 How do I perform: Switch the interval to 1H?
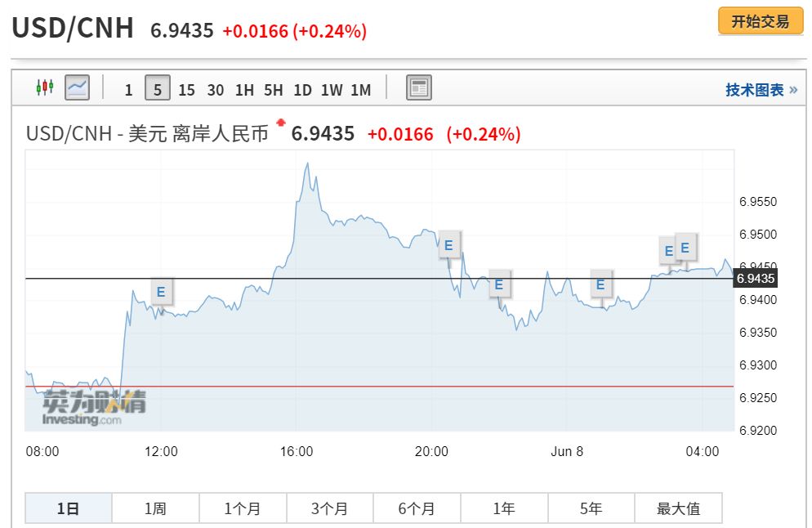tap(244, 90)
